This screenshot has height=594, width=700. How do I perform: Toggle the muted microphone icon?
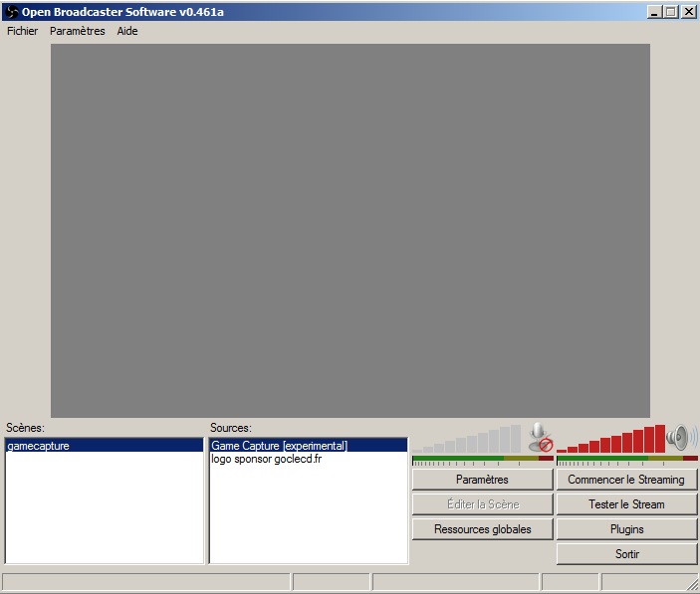click(540, 437)
